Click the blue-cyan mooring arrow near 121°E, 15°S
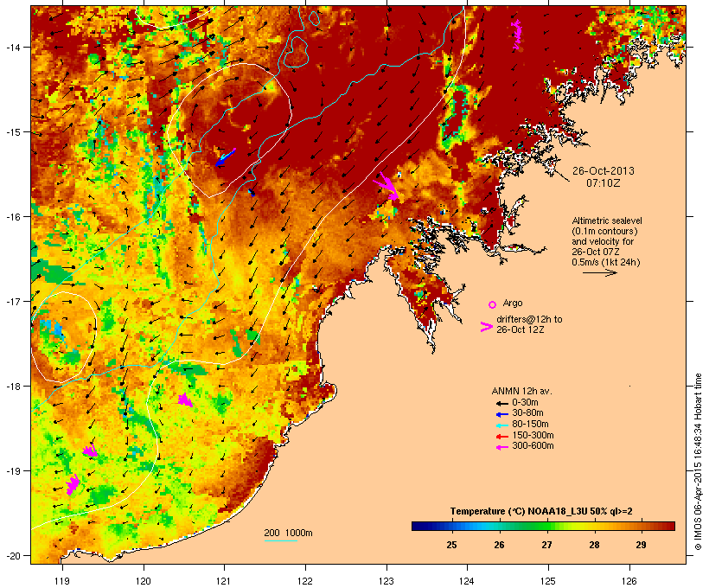This screenshot has width=709, height=588. tap(225, 157)
